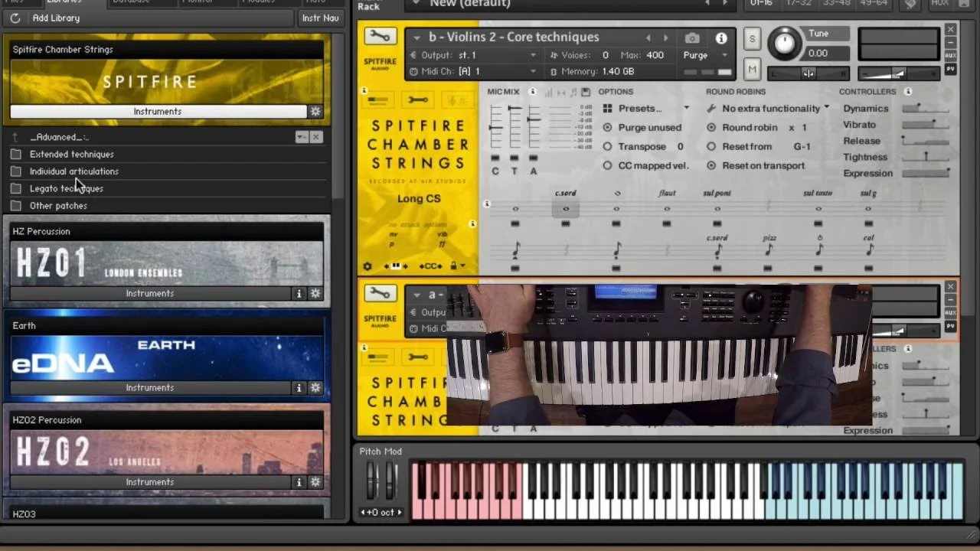Open the instrument info icon in Violins 2 header

click(721, 37)
